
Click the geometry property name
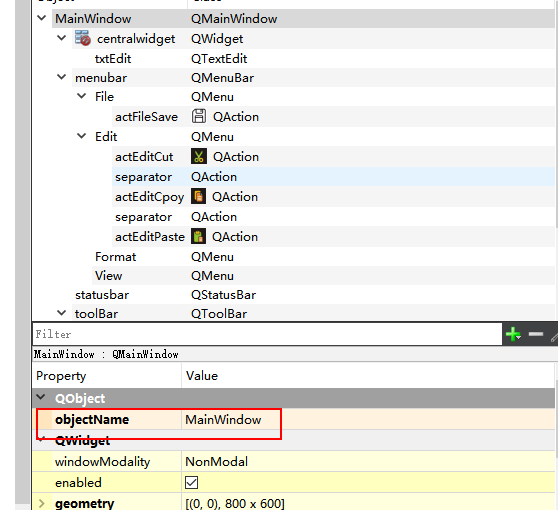pyautogui.click(x=84, y=503)
